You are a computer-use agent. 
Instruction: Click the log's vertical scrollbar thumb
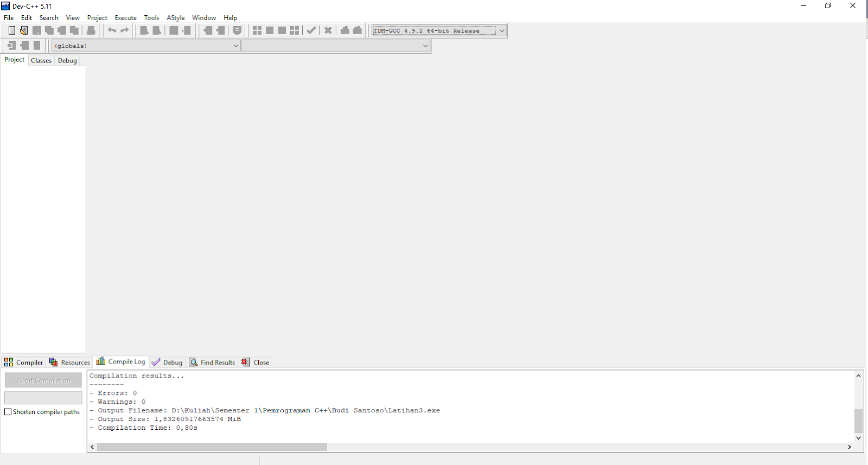(858, 421)
